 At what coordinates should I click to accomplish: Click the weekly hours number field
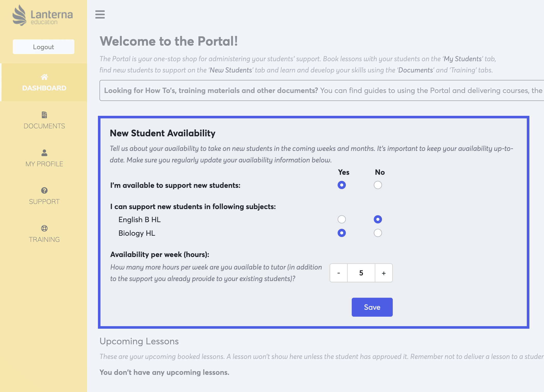[361, 273]
